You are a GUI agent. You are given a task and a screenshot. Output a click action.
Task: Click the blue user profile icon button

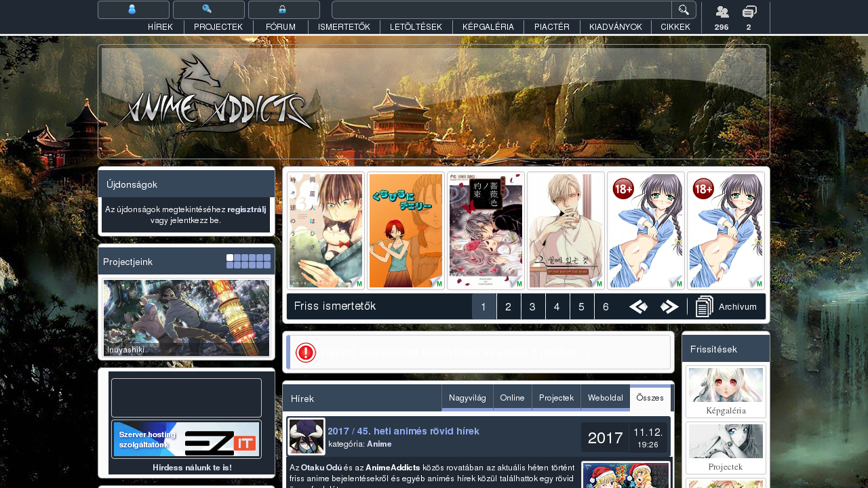click(134, 9)
